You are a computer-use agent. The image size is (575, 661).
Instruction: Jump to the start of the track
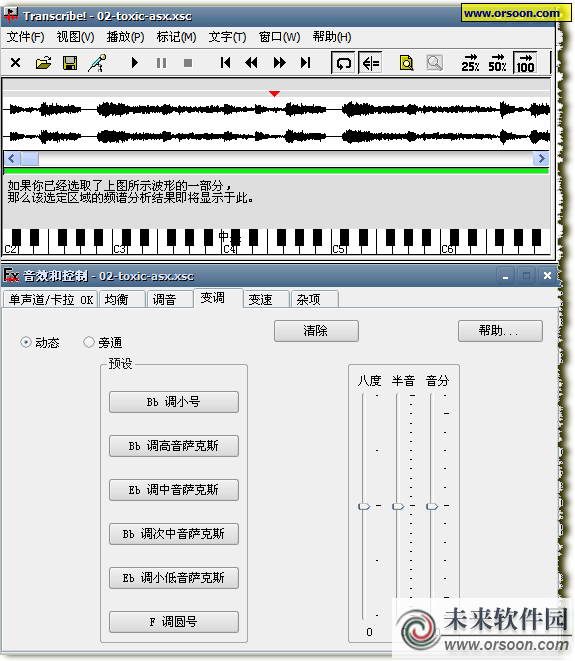[x=226, y=63]
